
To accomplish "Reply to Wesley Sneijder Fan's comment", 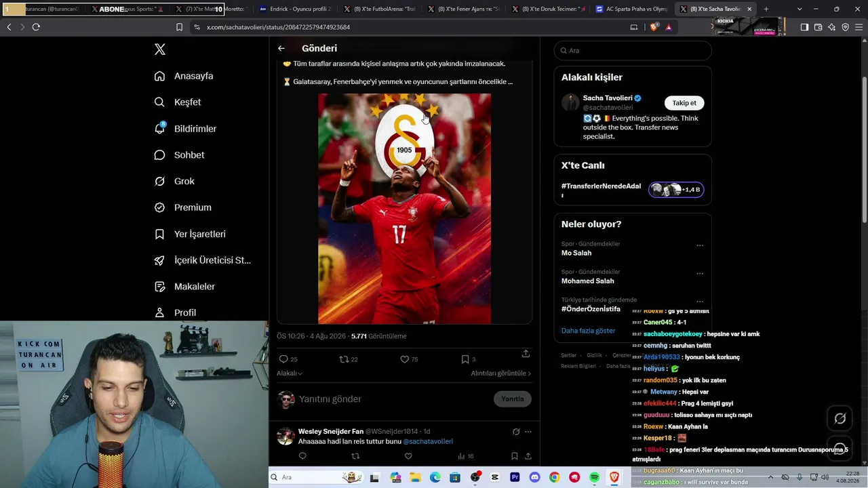I will pos(302,457).
